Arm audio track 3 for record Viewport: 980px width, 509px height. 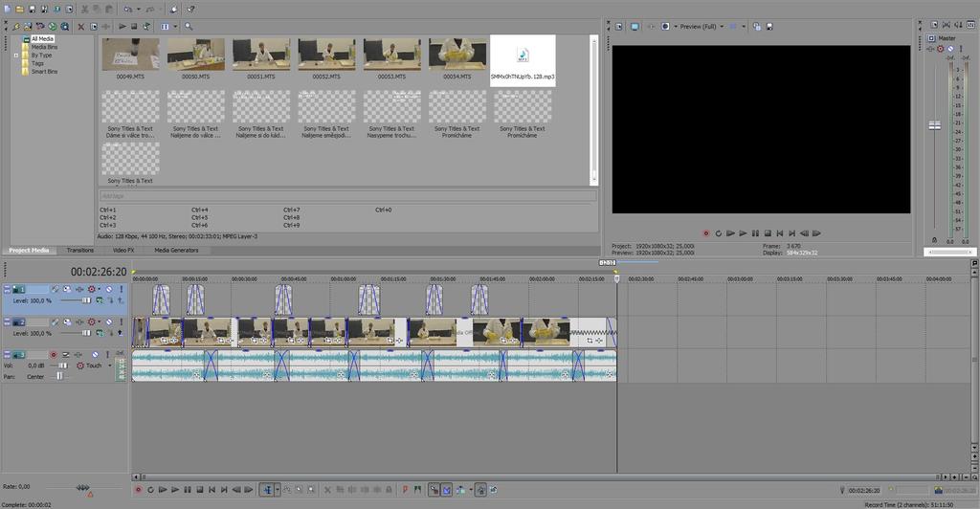[x=54, y=355]
